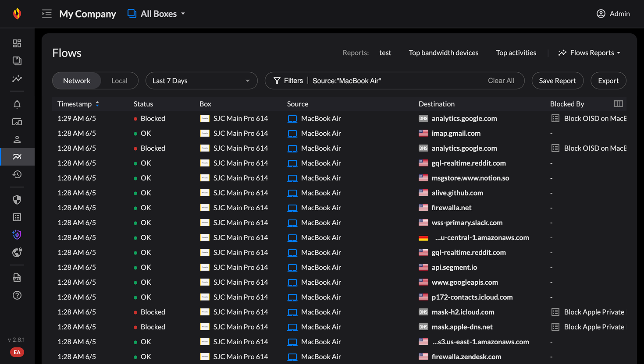This screenshot has height=364, width=644.
Task: Open the globe lock icon in sidebar
Action: (17, 252)
